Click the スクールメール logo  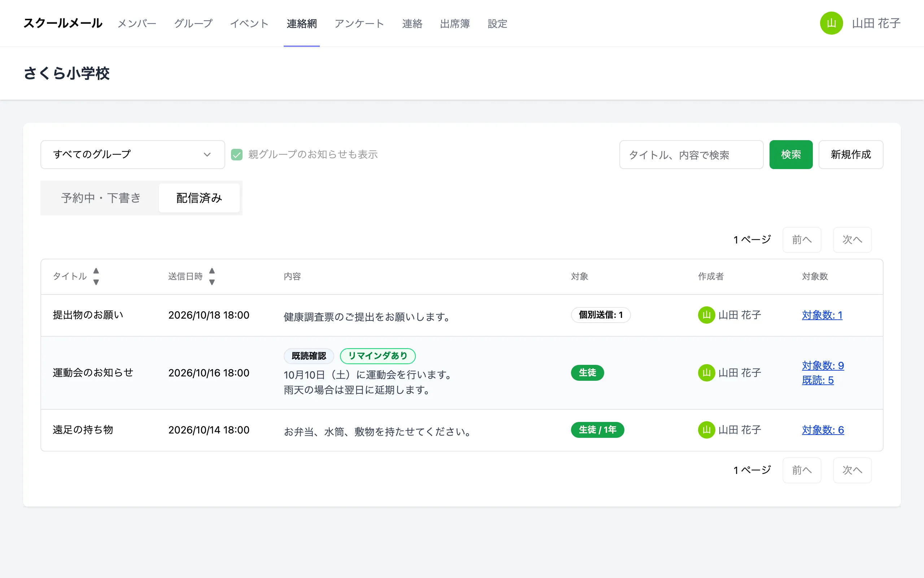(x=63, y=23)
